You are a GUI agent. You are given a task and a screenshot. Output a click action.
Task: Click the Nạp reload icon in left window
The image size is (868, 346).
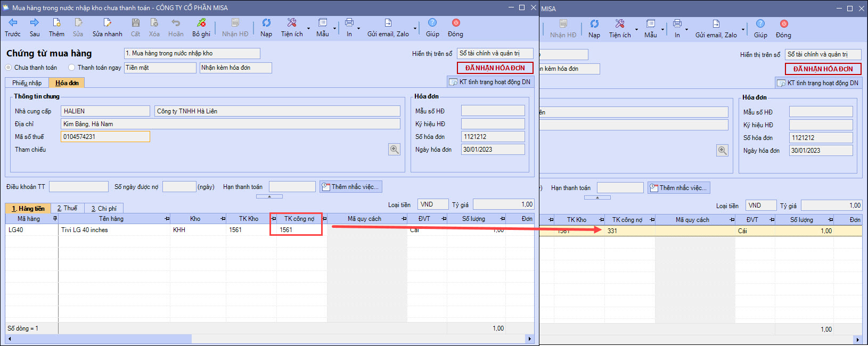266,23
